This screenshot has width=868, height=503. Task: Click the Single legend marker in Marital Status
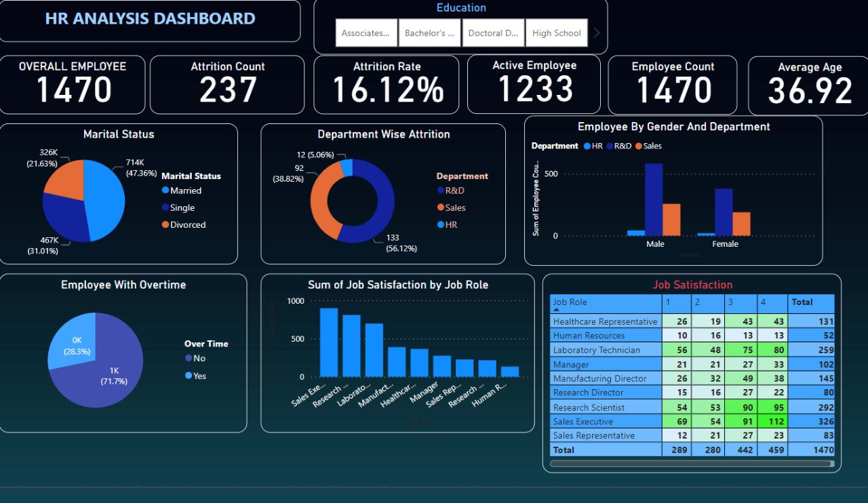tap(165, 208)
